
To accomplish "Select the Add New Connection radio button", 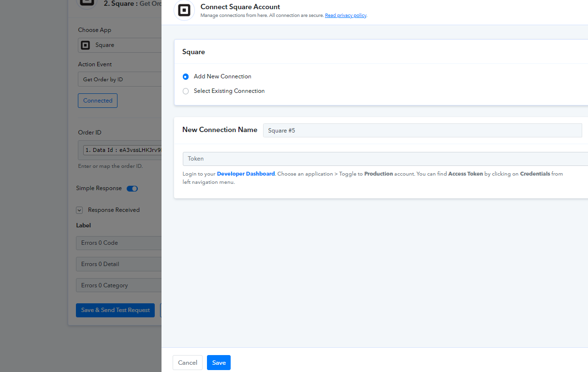I will coord(186,76).
